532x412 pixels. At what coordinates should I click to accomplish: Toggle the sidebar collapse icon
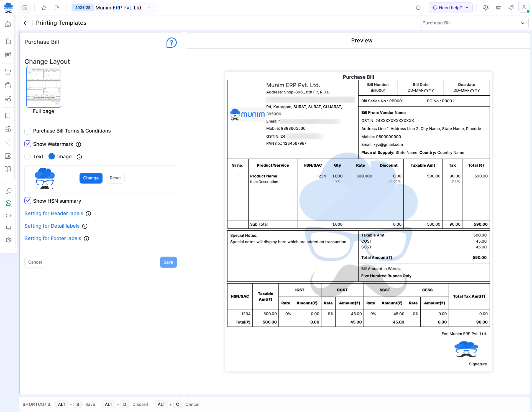[x=25, y=8]
